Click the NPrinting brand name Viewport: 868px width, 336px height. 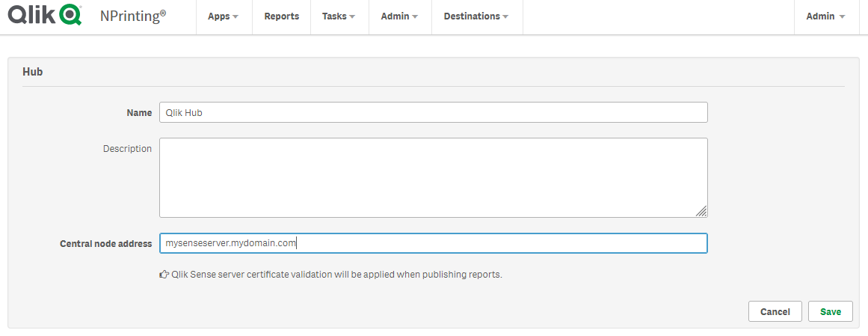click(x=133, y=16)
